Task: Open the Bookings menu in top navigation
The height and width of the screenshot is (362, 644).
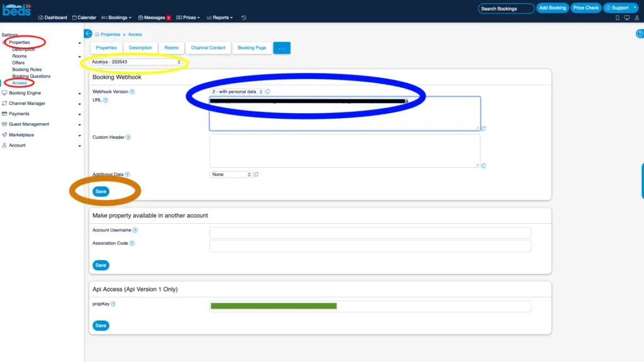Action: pyautogui.click(x=117, y=18)
